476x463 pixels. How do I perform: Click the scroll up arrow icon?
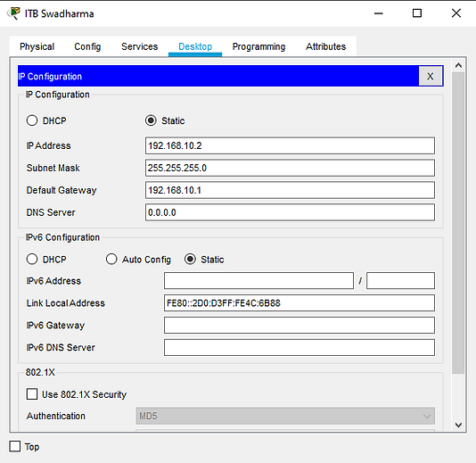coord(458,65)
